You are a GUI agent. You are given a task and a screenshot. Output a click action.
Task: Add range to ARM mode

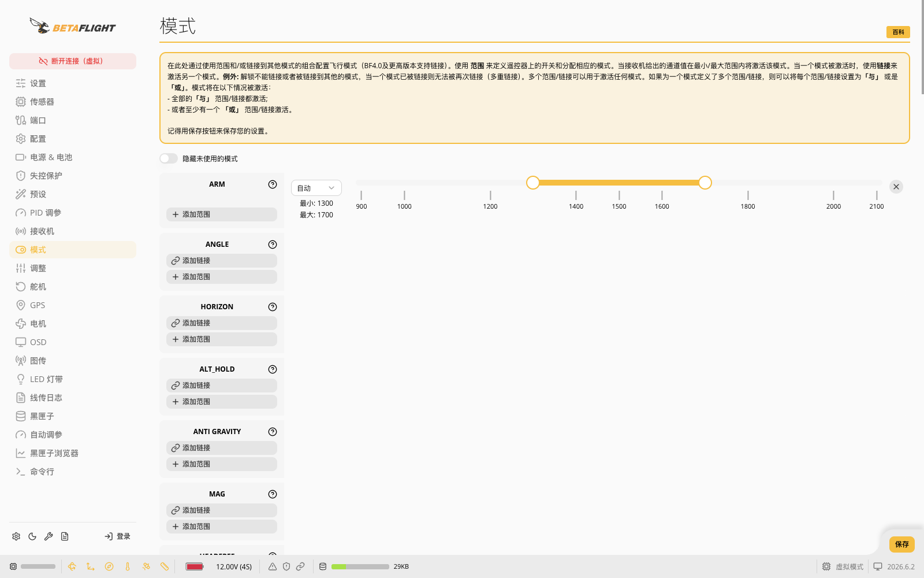pyautogui.click(x=222, y=214)
